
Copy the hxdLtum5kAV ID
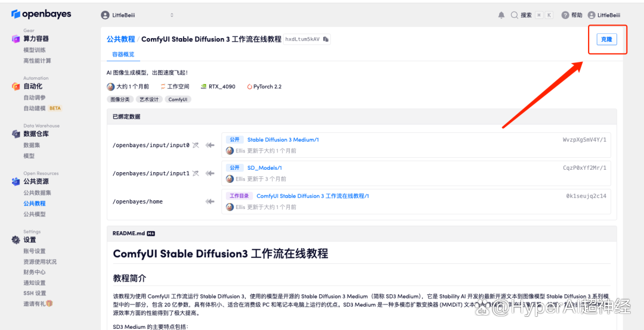pyautogui.click(x=326, y=39)
